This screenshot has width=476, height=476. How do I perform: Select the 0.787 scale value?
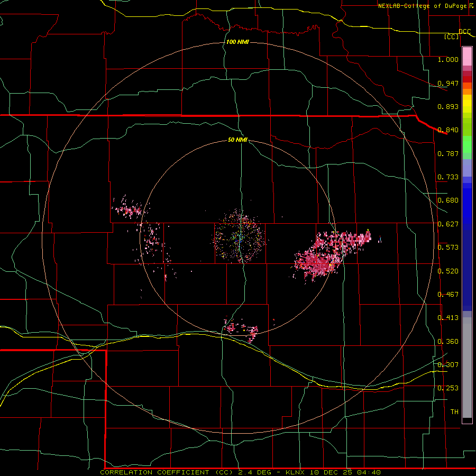(x=448, y=153)
